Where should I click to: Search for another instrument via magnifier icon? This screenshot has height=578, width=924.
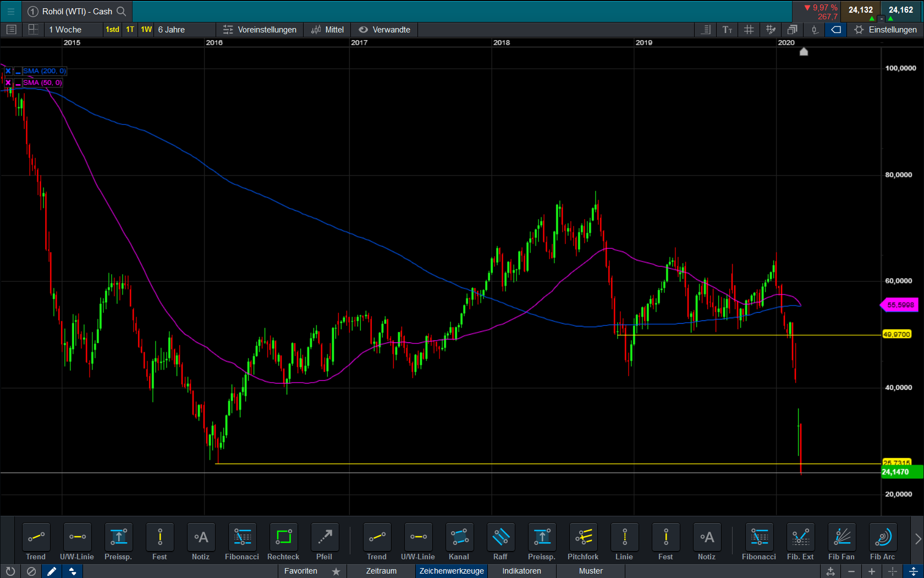122,11
